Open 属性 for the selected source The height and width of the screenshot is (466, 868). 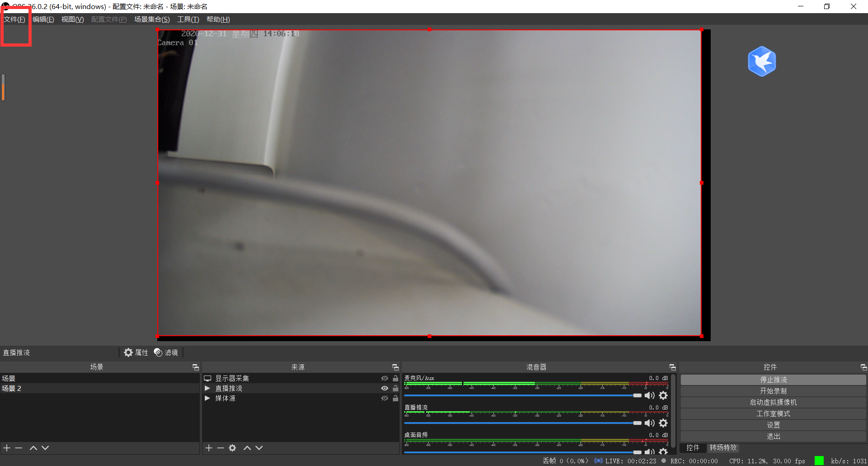pyautogui.click(x=136, y=352)
